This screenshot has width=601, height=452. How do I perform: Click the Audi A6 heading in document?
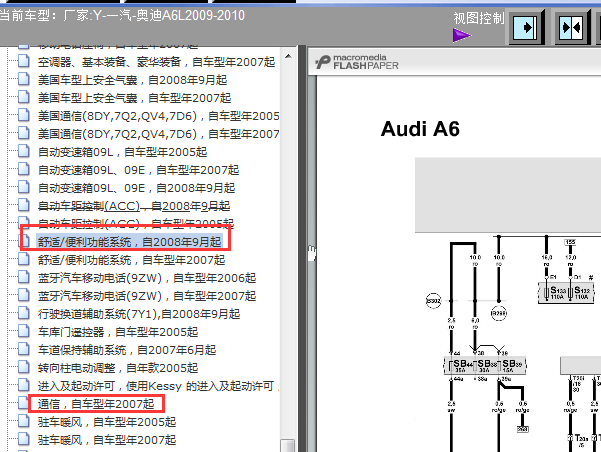tap(420, 129)
